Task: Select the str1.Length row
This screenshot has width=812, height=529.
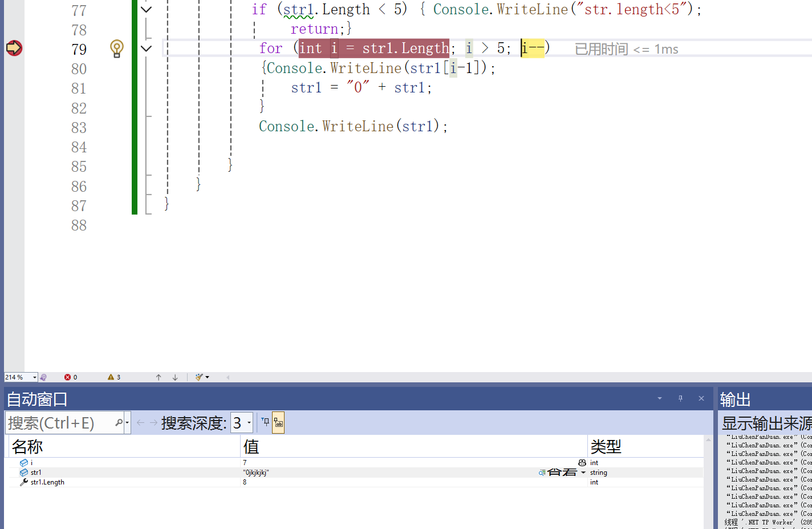Action: point(356,482)
